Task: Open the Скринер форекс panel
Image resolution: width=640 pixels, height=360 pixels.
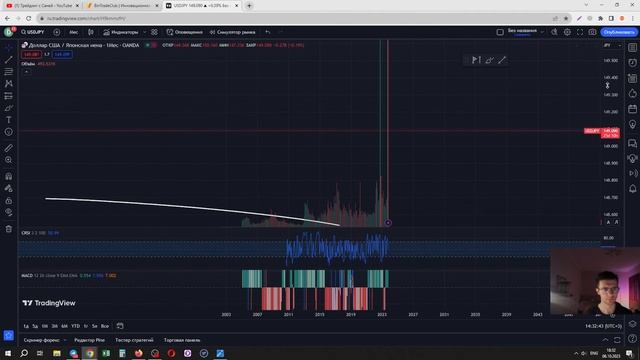Action: coord(41,340)
